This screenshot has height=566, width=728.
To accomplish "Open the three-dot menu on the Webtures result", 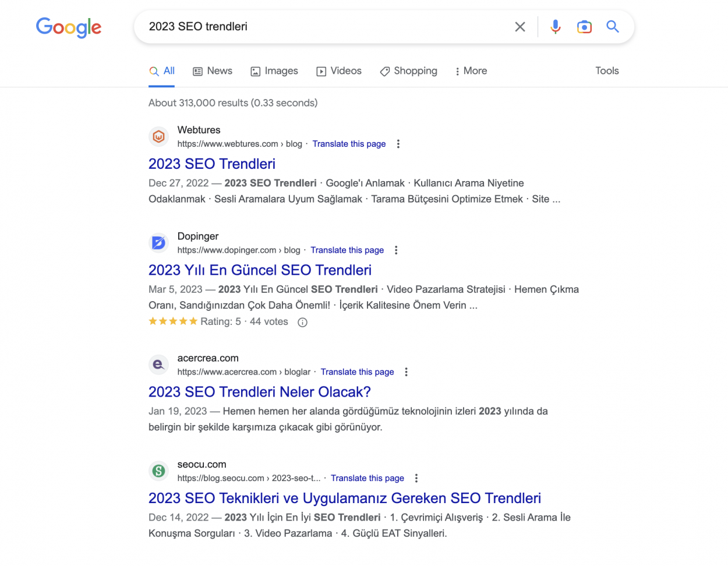I will tap(398, 144).
